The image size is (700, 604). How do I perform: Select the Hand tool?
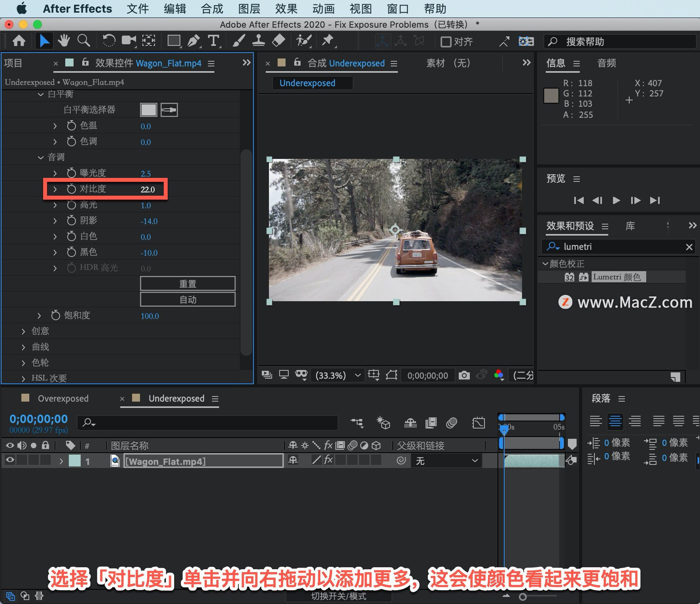pos(64,41)
